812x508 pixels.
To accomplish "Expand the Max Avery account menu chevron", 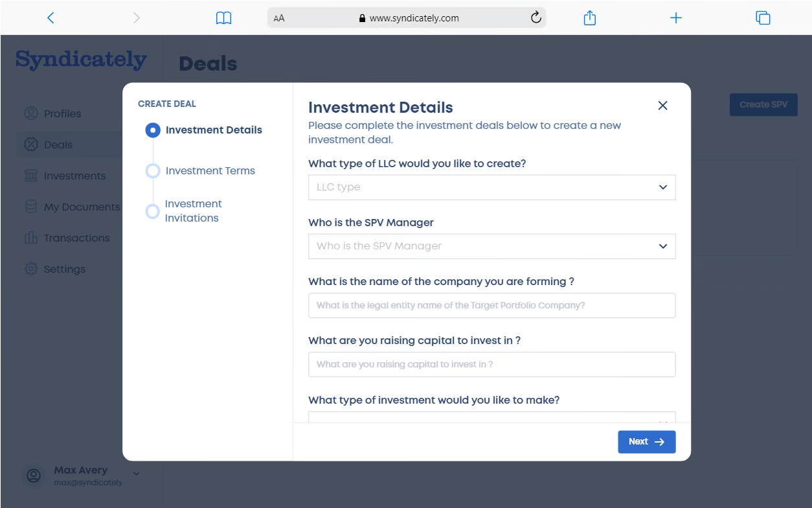I will click(136, 474).
